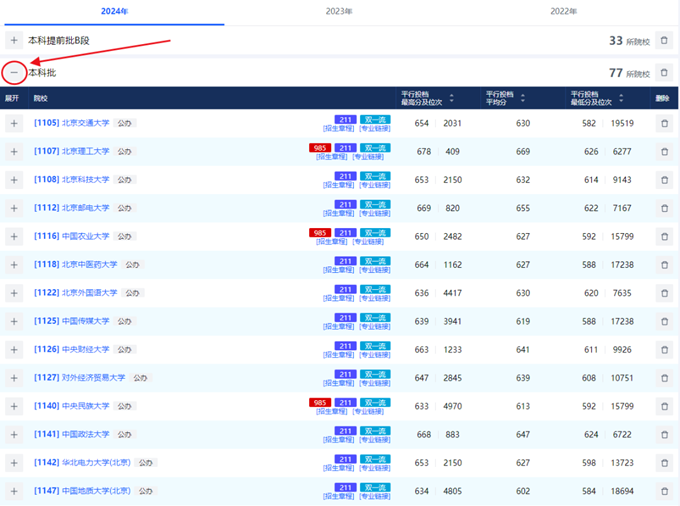Open the [1126] 中央财经大学 link
Screen dimensions: 680x506
pos(72,349)
